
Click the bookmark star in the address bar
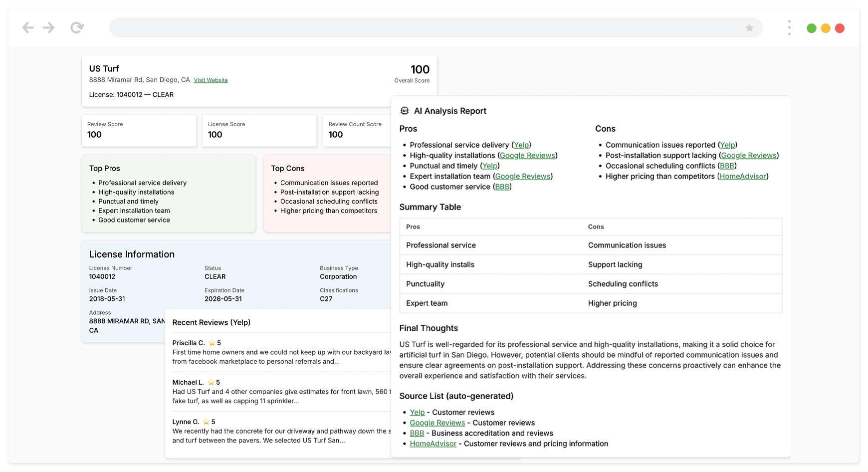pos(749,28)
